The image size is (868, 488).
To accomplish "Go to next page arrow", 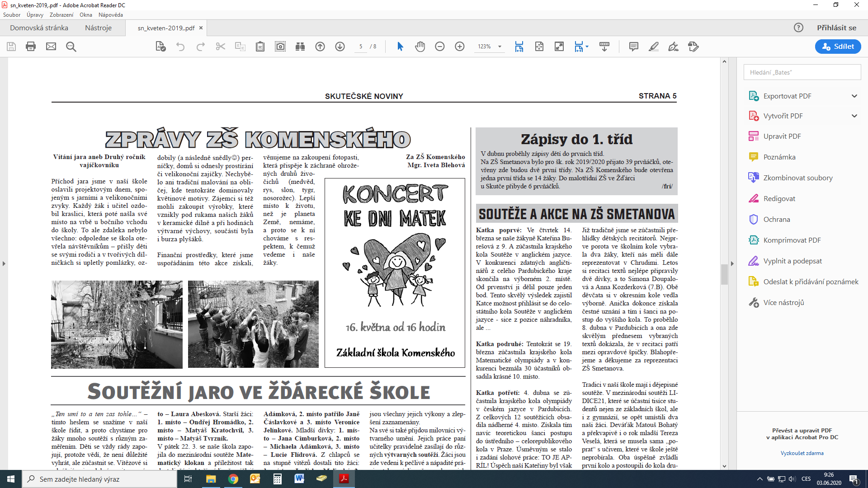I will point(340,47).
